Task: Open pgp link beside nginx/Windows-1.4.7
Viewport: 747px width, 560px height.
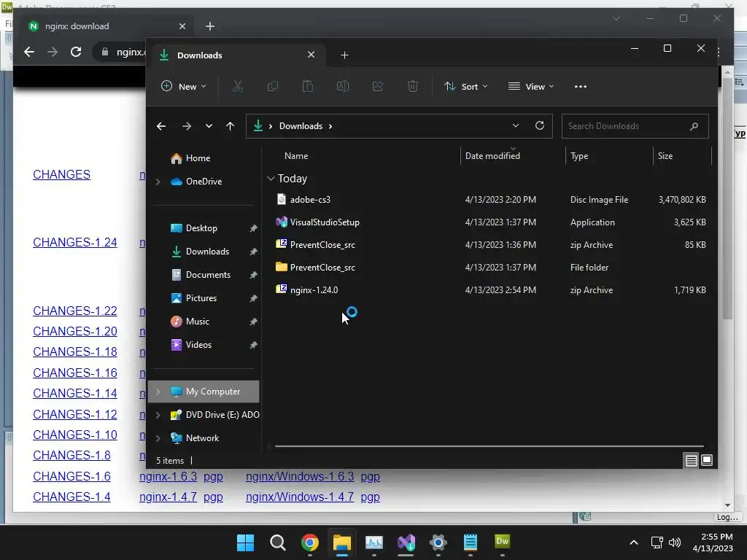Action: pos(370,497)
